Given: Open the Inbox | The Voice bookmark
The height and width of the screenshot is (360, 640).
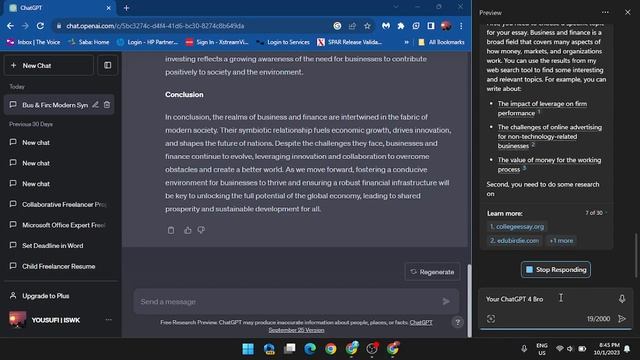Looking at the screenshot, I should tap(33, 42).
